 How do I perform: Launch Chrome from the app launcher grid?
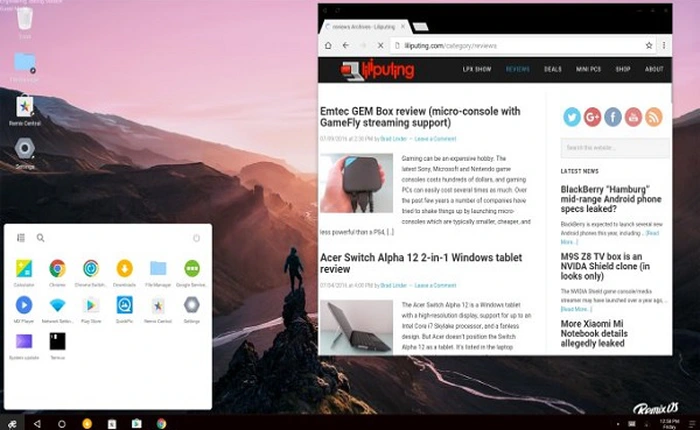coord(57,268)
